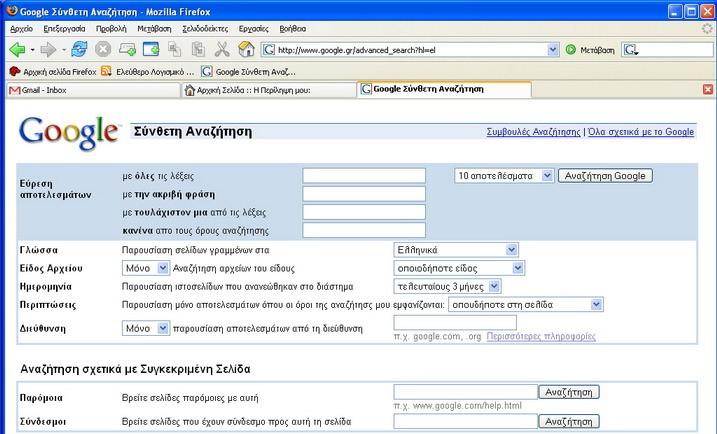Select the Google Σύνθετη Αναζήτηση tab
The height and width of the screenshot is (434, 717).
pyautogui.click(x=444, y=89)
